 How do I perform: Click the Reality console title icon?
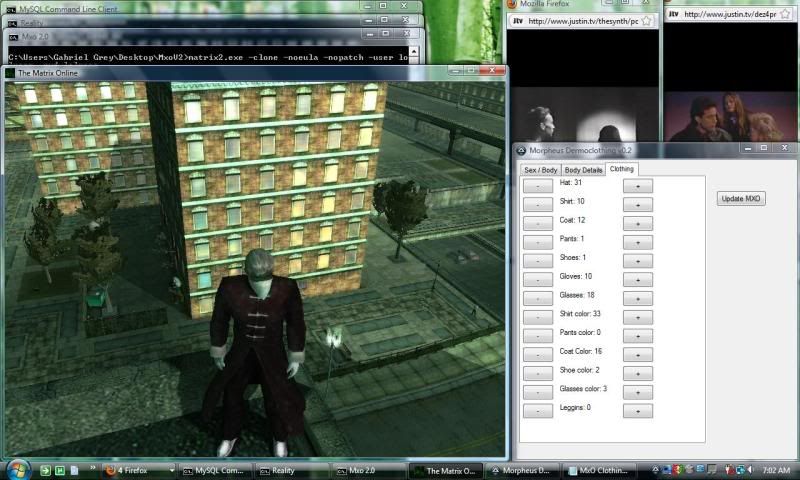[13, 23]
